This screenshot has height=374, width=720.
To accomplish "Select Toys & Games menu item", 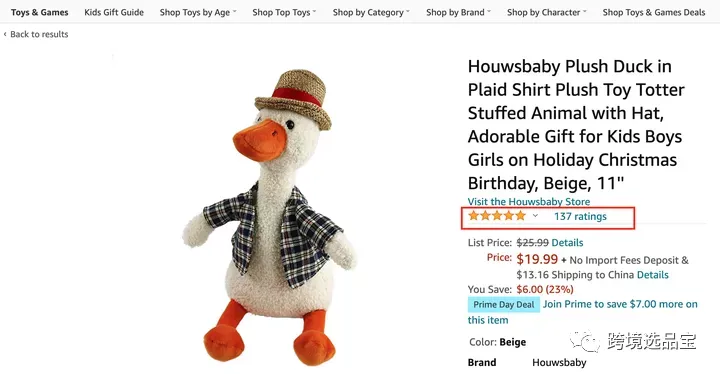I will tap(39, 12).
